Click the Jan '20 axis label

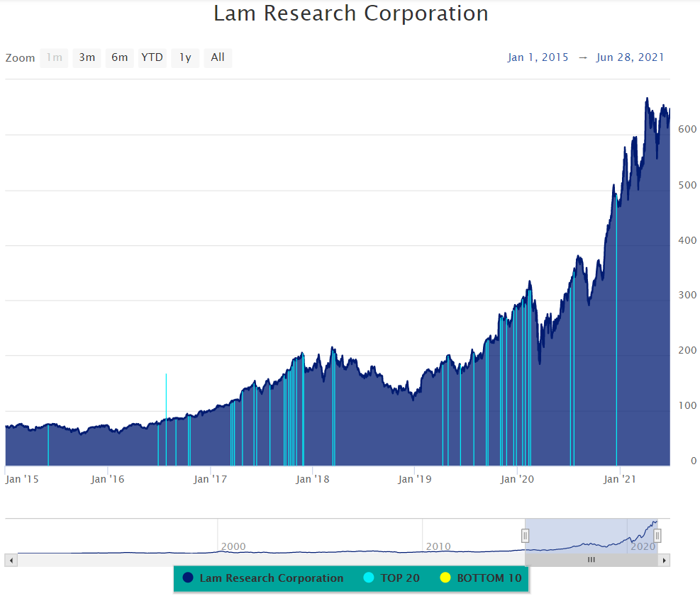point(517,480)
